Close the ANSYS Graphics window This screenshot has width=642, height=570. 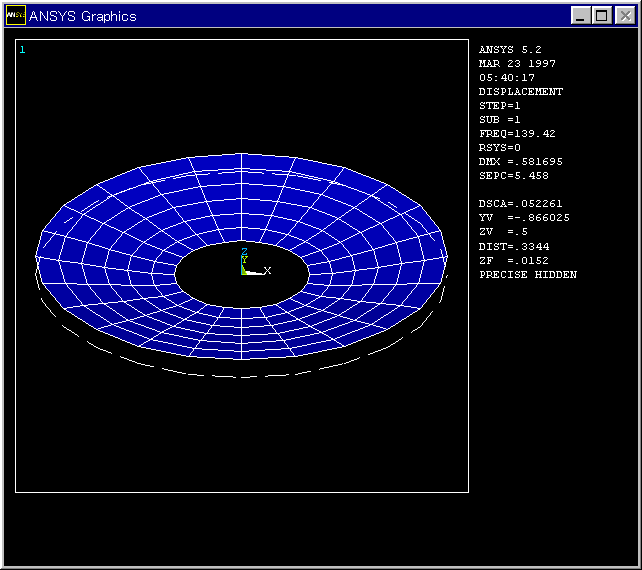coord(623,15)
